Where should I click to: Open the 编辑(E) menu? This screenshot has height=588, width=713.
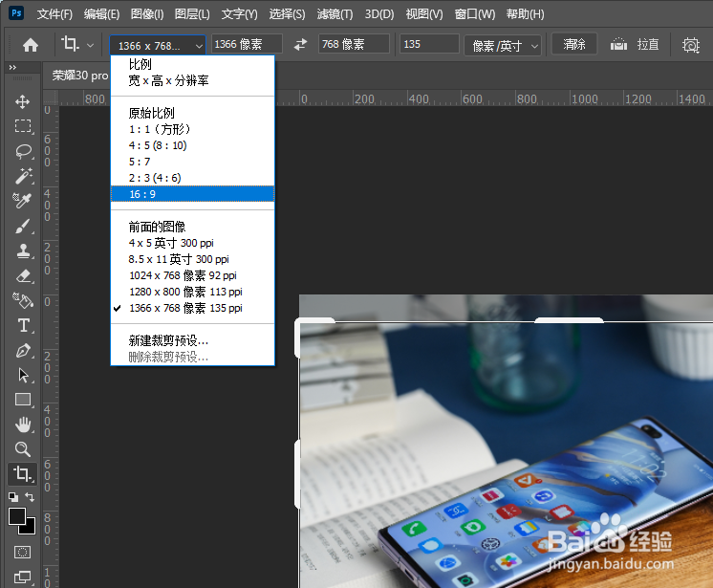tap(101, 14)
